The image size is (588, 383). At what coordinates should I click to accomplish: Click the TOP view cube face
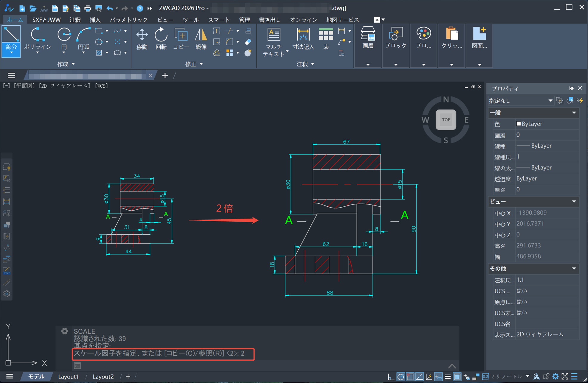[446, 120]
